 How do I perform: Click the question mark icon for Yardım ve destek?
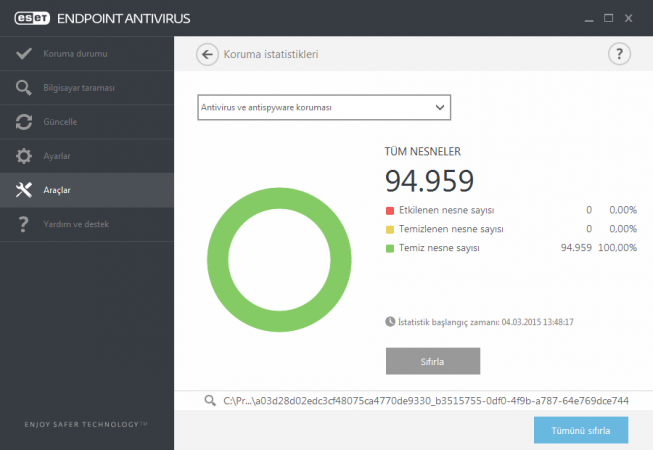23,224
